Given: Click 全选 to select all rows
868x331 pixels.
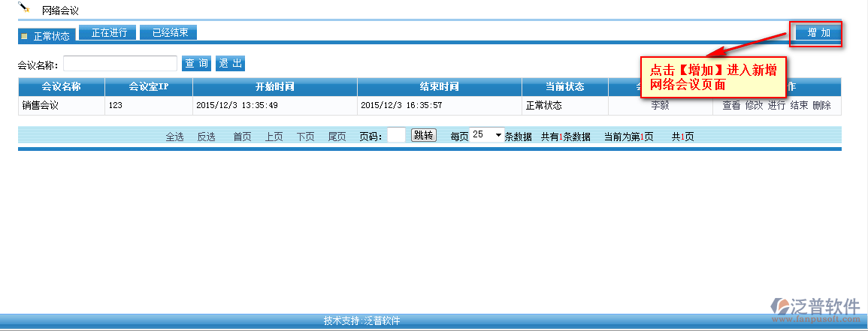Looking at the screenshot, I should pyautogui.click(x=174, y=137).
